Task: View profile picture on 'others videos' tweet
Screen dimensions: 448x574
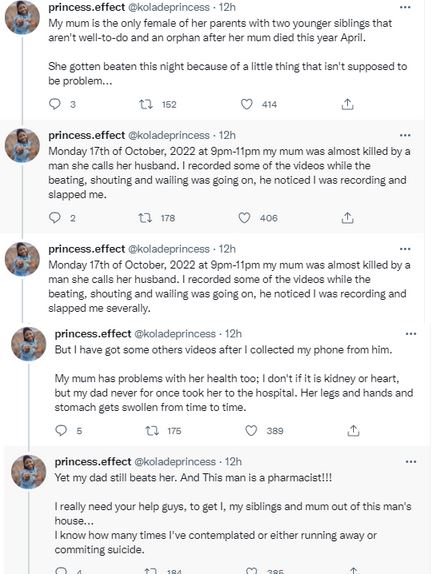Action: 29,344
